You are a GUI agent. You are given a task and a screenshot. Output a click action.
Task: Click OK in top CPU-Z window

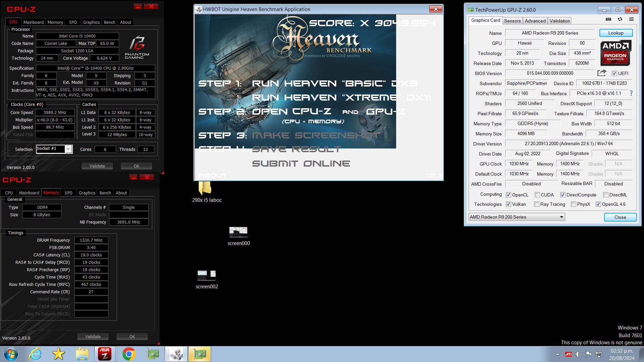[x=137, y=166]
